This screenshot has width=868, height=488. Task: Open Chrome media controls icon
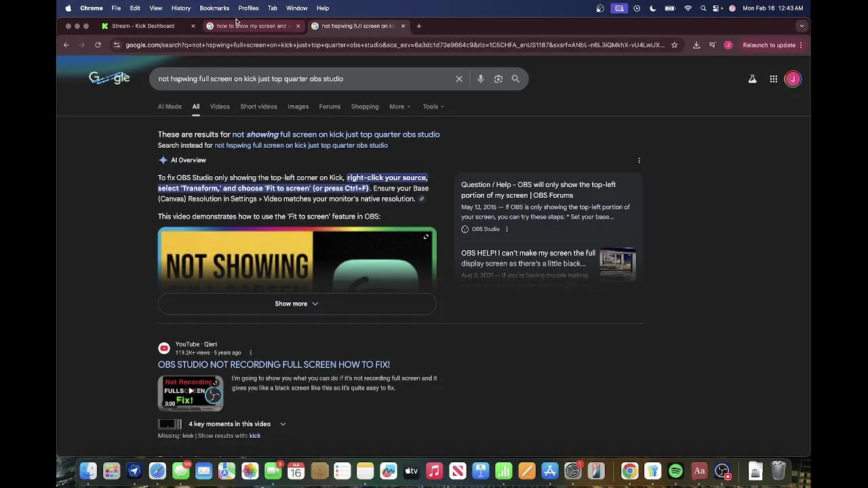712,45
